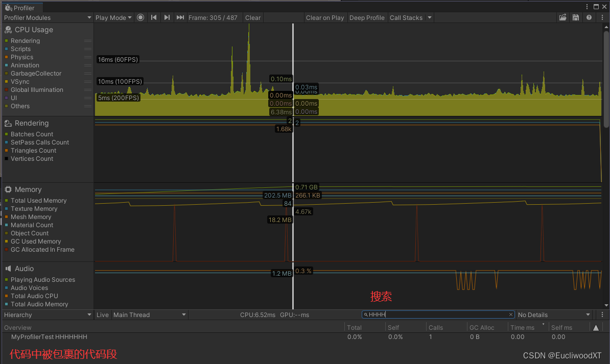Open No Details dropdown
This screenshot has height=364, width=610.
pyautogui.click(x=554, y=314)
